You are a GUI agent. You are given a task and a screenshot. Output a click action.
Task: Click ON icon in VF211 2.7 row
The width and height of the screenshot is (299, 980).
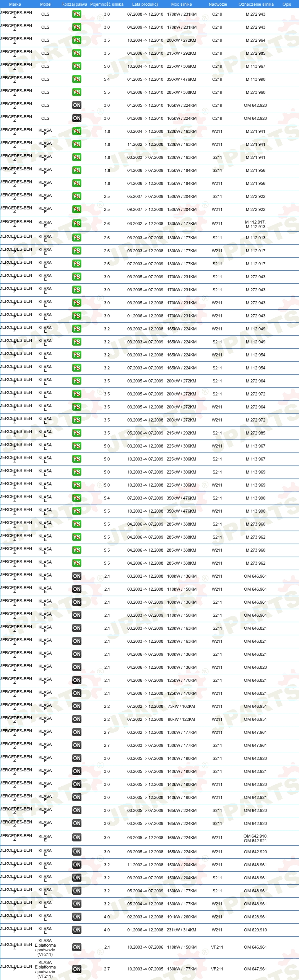76,969
